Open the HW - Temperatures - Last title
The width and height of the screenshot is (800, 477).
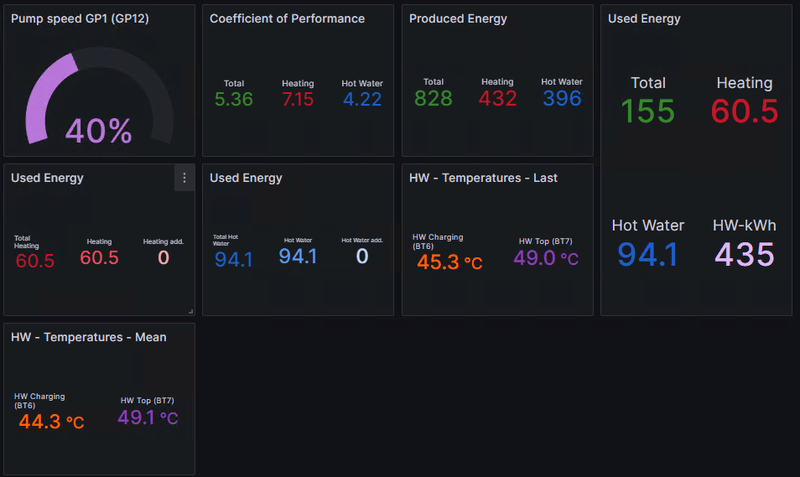[483, 178]
